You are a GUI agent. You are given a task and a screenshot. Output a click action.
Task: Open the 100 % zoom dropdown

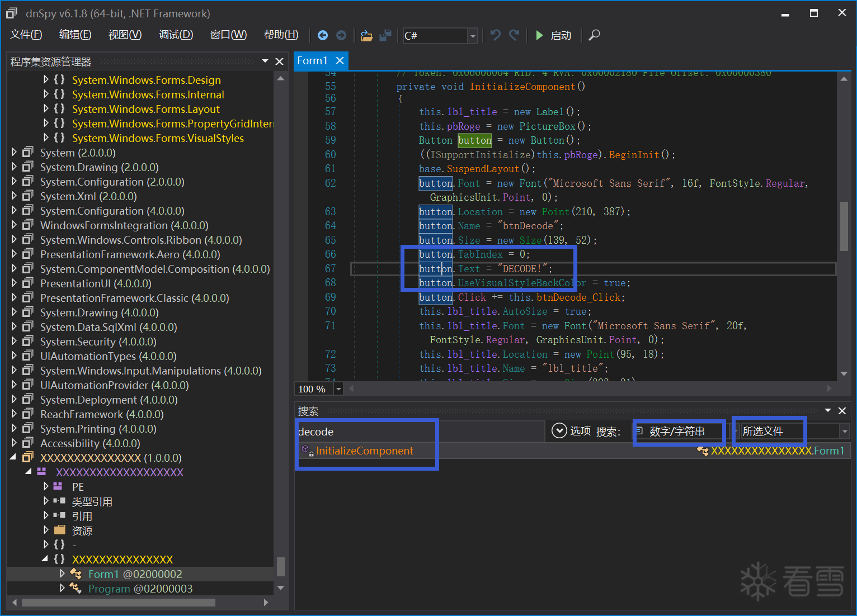[338, 389]
